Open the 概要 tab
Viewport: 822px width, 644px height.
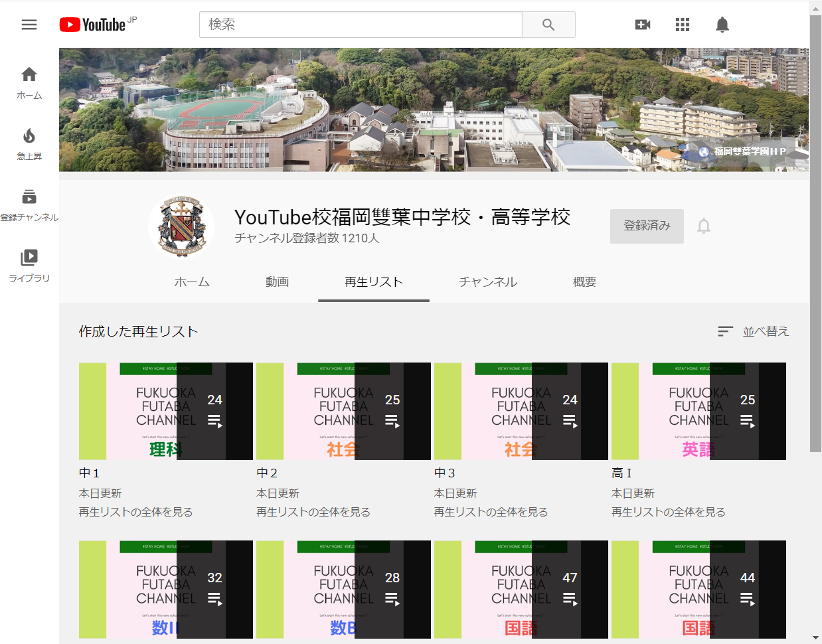click(585, 282)
